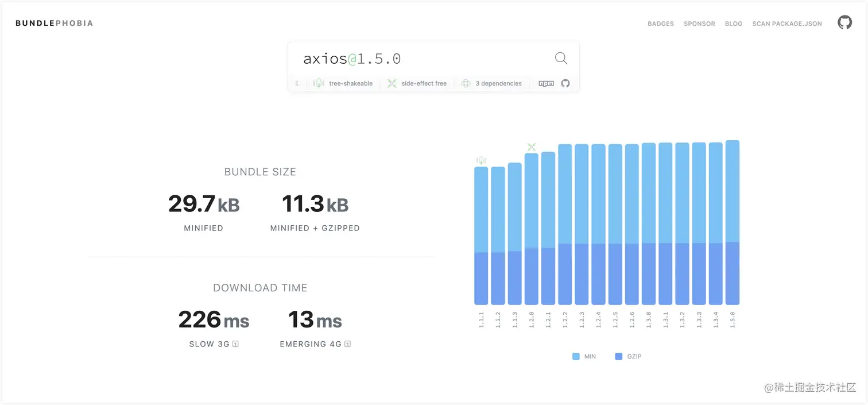The image size is (868, 405).
Task: Click the 13 ms download time
Action: point(315,320)
